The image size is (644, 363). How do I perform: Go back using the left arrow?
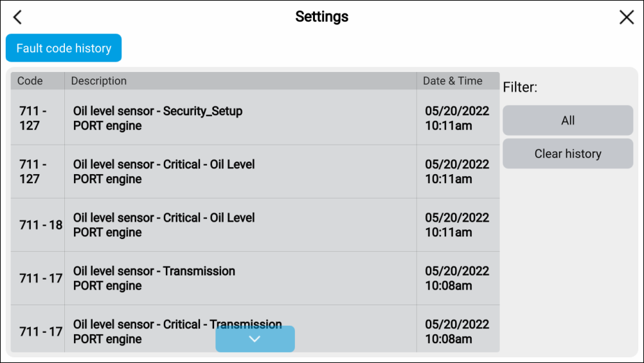pos(17,17)
